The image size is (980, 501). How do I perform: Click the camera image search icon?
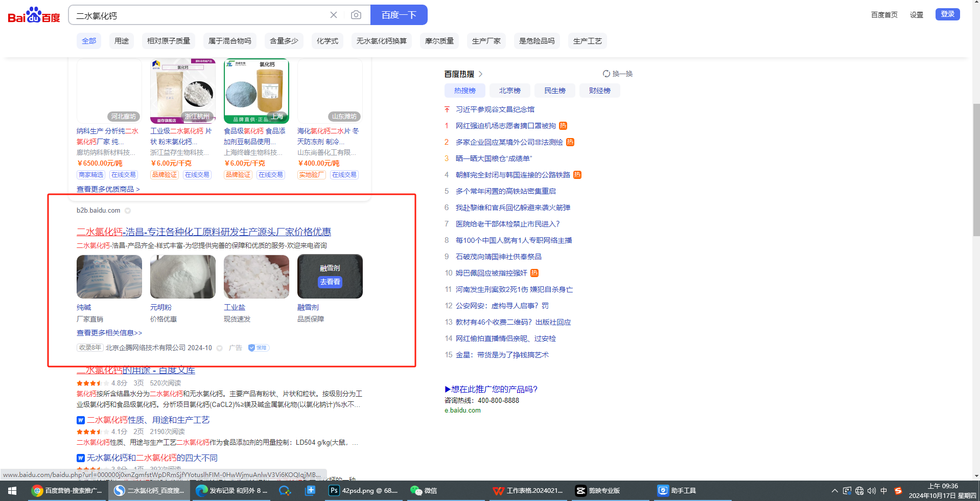tap(356, 15)
